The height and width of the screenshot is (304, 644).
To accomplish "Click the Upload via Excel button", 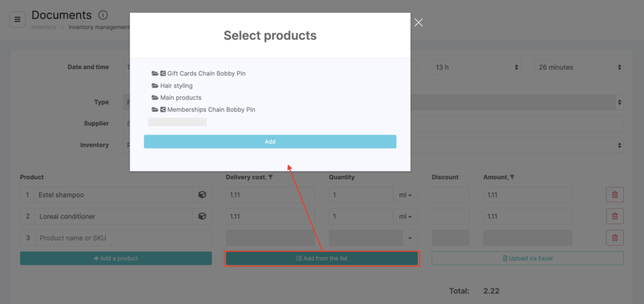I will click(527, 258).
